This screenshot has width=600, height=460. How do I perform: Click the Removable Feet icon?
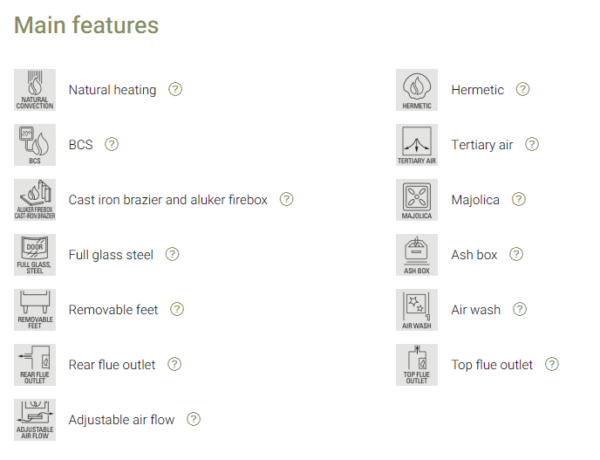pyautogui.click(x=35, y=310)
